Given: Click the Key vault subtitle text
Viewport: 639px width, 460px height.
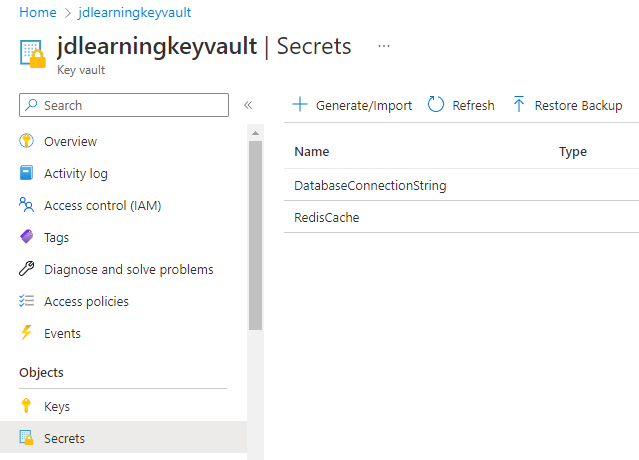Looking at the screenshot, I should click(x=81, y=70).
